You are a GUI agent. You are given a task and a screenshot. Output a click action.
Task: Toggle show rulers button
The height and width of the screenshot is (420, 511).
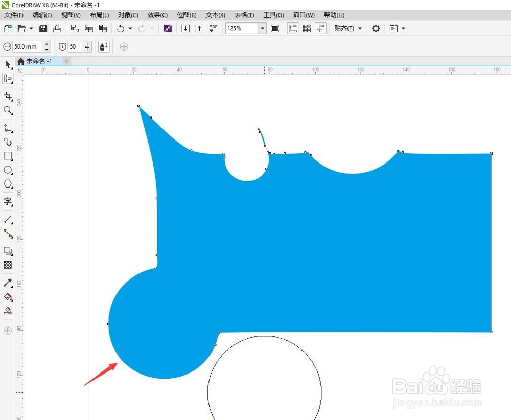click(293, 28)
